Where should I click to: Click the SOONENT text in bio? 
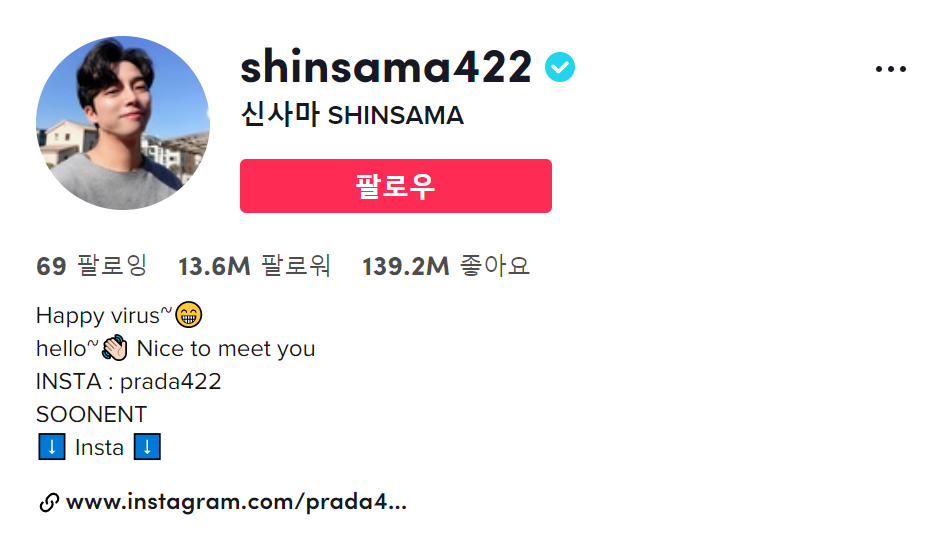pyautogui.click(x=92, y=414)
